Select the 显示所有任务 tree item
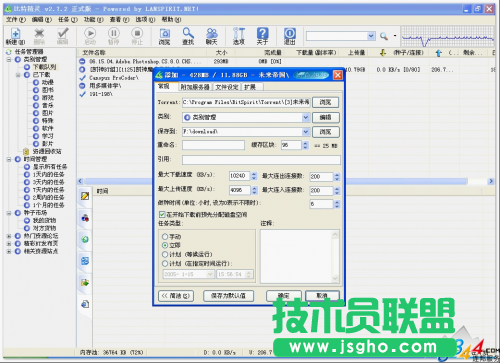Image resolution: width=500 pixels, height=363 pixels. click(x=50, y=167)
